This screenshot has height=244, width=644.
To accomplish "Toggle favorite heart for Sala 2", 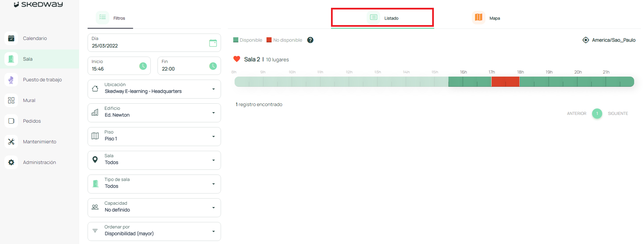I will [x=237, y=59].
